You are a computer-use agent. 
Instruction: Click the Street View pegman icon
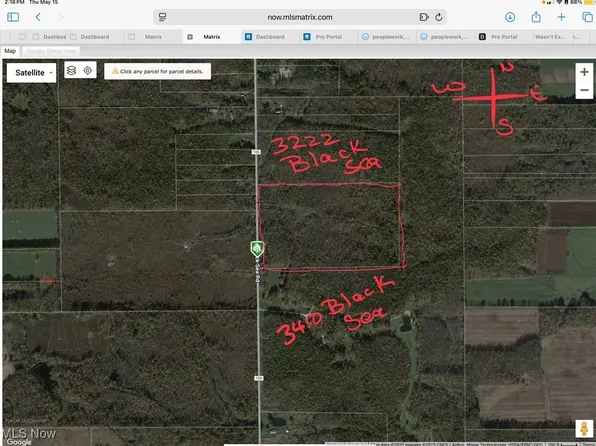[584, 429]
